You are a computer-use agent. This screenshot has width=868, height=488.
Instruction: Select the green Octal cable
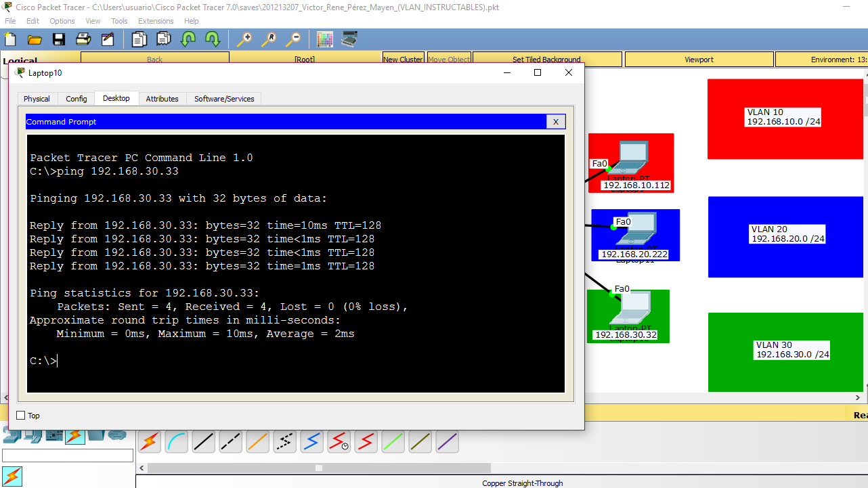click(393, 442)
